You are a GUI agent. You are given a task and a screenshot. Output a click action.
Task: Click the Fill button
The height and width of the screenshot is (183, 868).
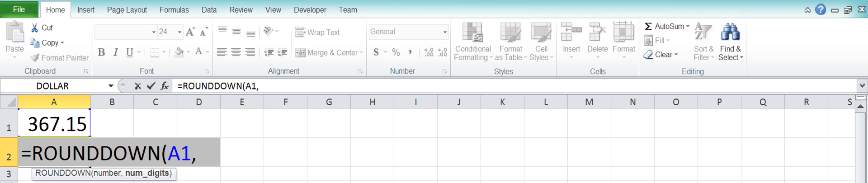tap(656, 41)
